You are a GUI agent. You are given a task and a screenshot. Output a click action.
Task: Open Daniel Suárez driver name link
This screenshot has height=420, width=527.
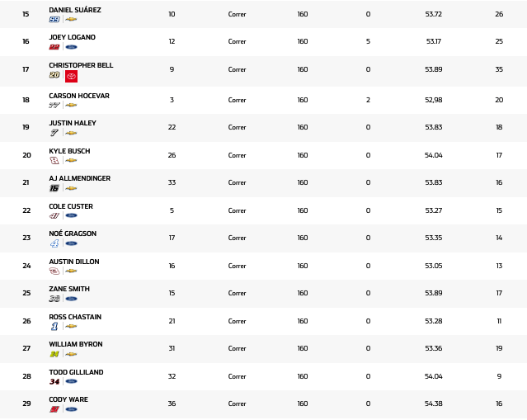tap(74, 10)
